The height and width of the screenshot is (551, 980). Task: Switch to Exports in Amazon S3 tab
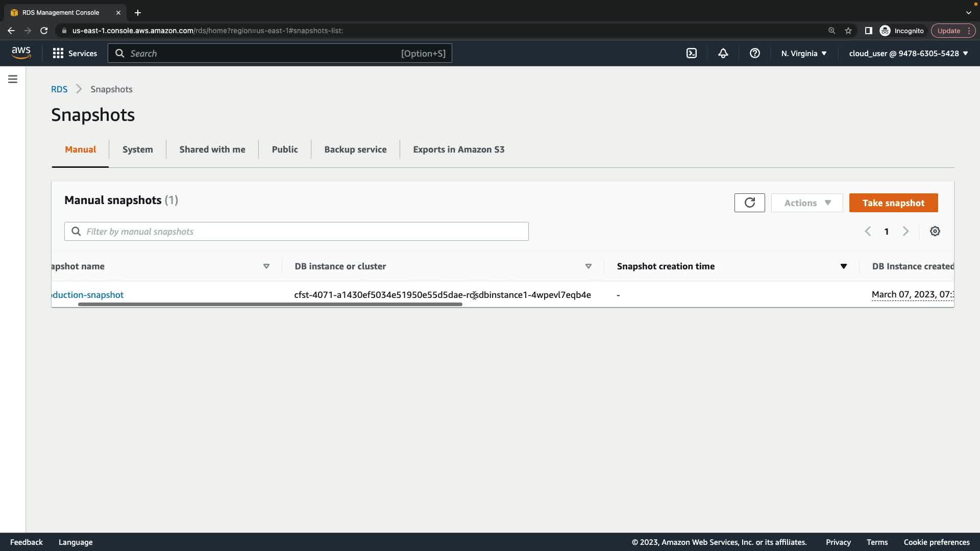(x=458, y=149)
